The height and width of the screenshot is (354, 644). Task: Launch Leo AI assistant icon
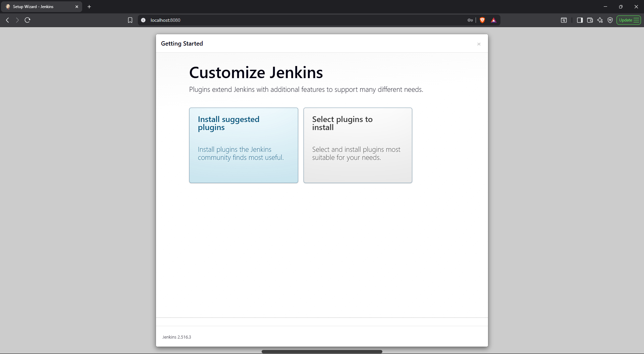pyautogui.click(x=600, y=20)
